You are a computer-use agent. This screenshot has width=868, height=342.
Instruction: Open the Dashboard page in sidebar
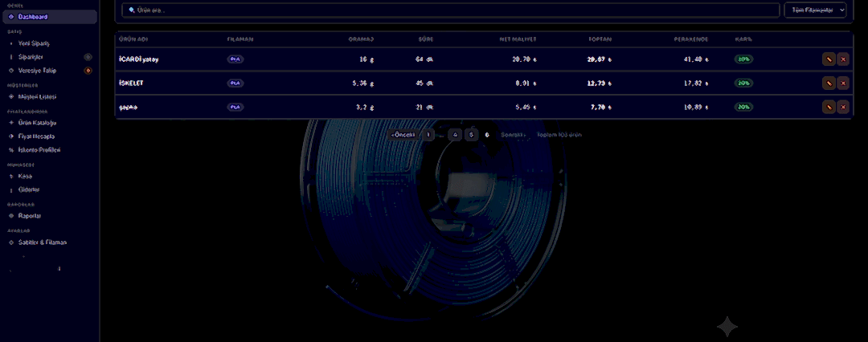pos(50,17)
